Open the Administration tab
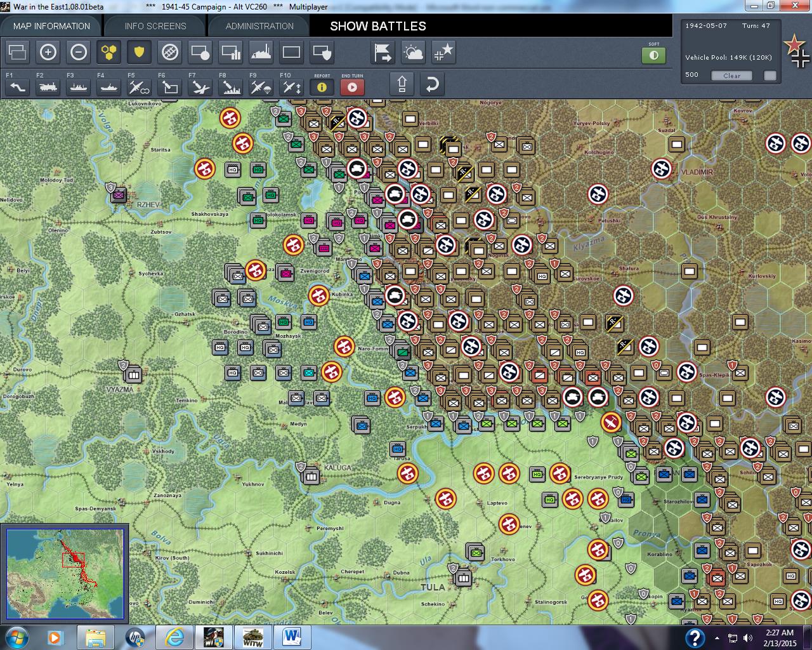 [x=259, y=26]
